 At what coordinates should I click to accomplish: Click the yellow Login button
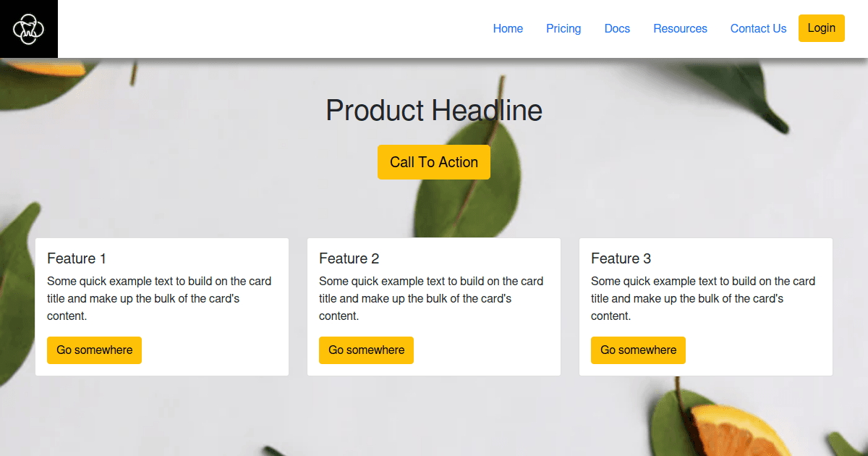(822, 28)
